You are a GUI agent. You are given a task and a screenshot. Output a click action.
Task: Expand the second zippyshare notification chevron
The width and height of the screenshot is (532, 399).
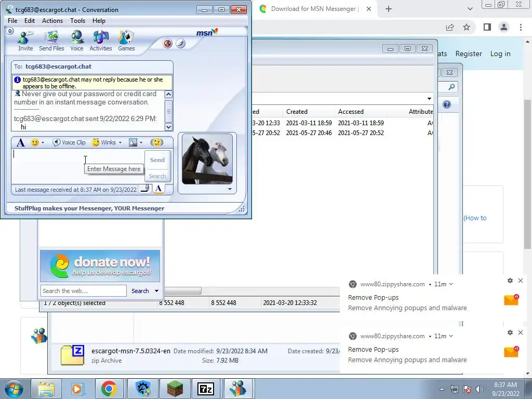click(x=451, y=336)
